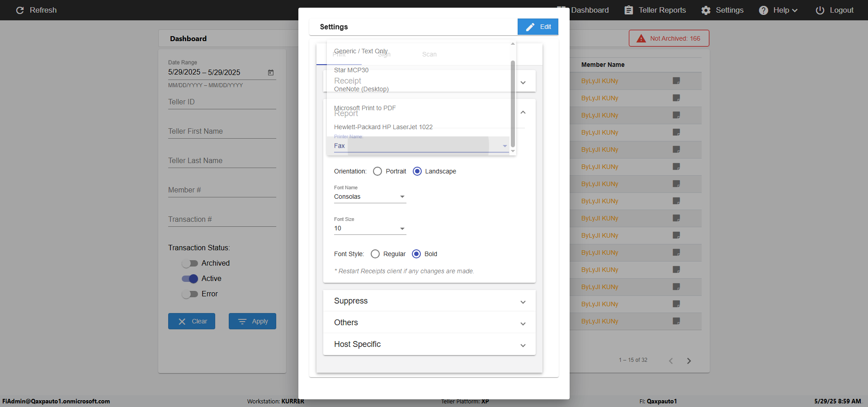This screenshot has width=868, height=407.
Task: Click note icon in sixth ByLyJI KUNy row
Action: (676, 167)
